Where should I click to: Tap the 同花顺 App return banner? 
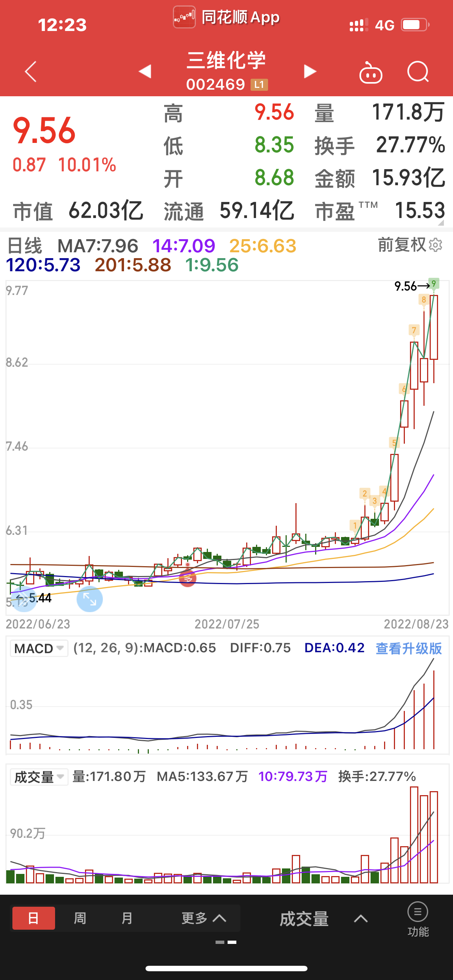tap(226, 17)
